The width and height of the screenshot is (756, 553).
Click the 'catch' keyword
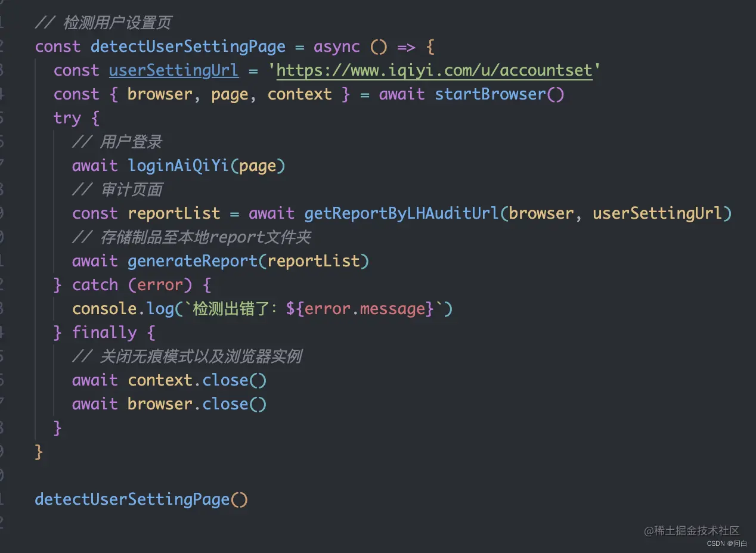[95, 285]
